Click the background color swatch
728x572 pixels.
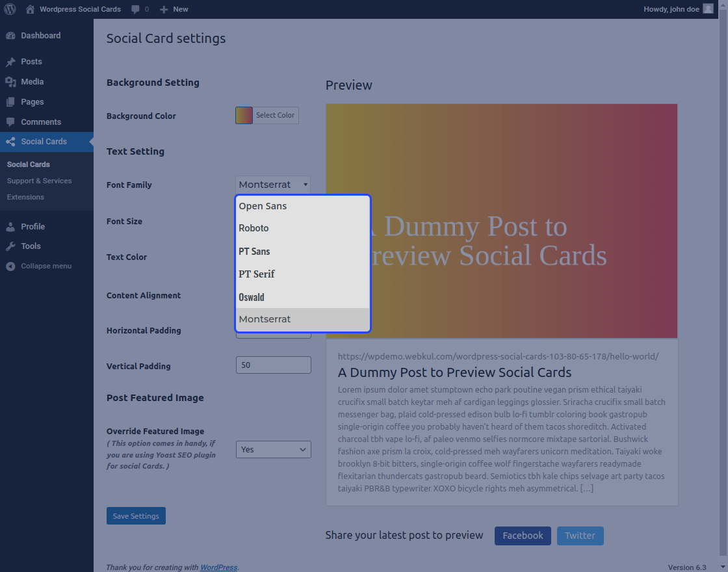[x=244, y=115]
